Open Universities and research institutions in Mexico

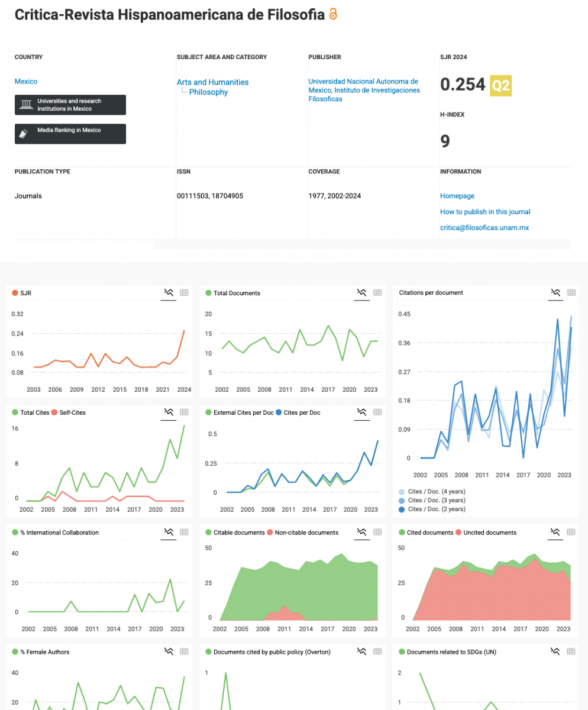[x=70, y=105]
